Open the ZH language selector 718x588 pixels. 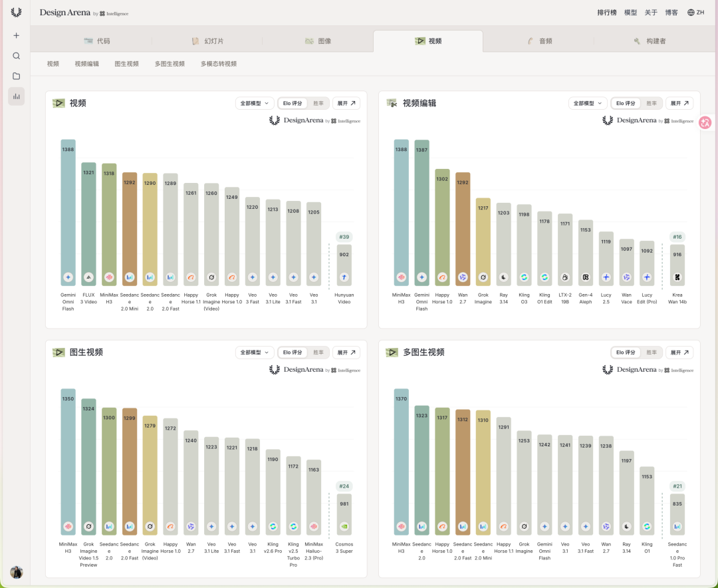pyautogui.click(x=695, y=13)
